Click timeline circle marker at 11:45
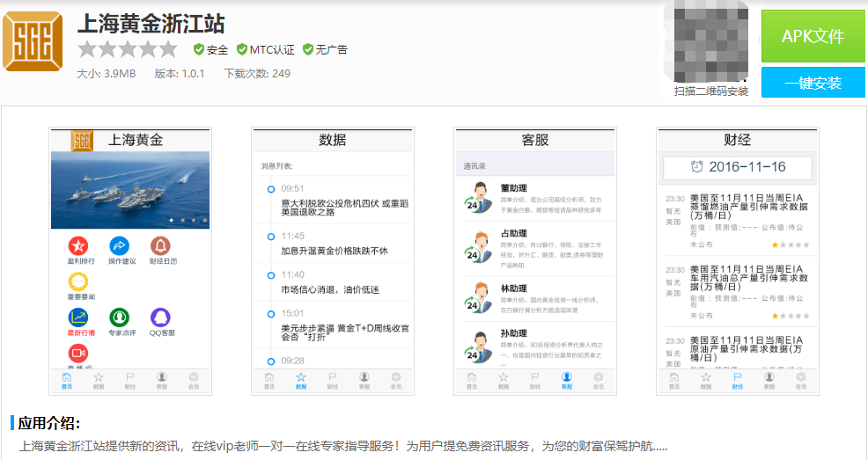868x460 pixels. 270,237
